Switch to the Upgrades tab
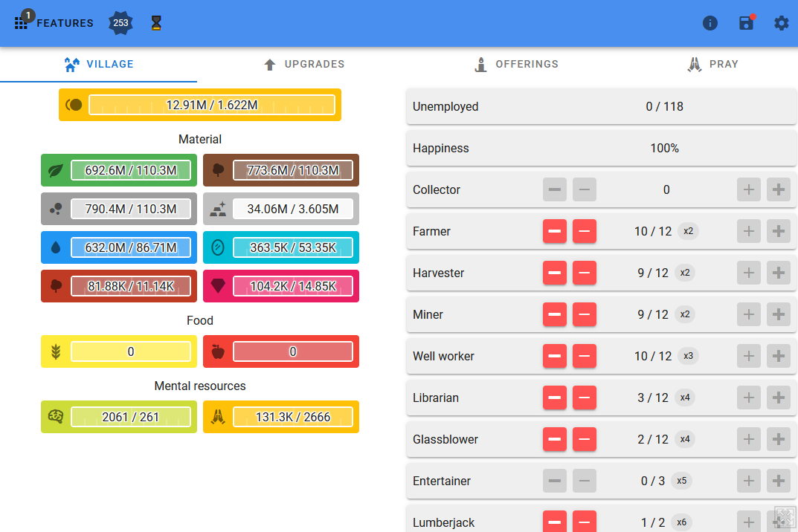Viewport: 798px width, 532px height. coord(304,65)
